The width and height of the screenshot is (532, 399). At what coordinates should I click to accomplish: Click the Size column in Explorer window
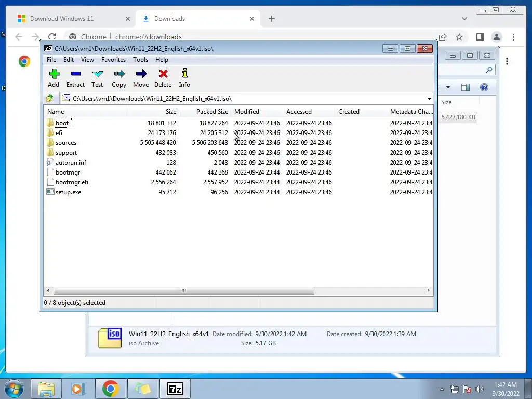click(446, 102)
